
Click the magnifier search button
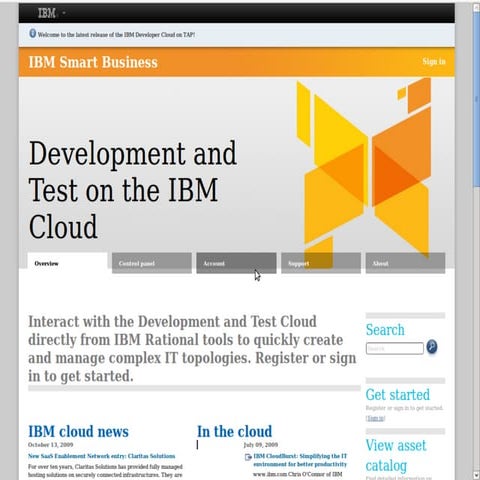click(x=432, y=347)
